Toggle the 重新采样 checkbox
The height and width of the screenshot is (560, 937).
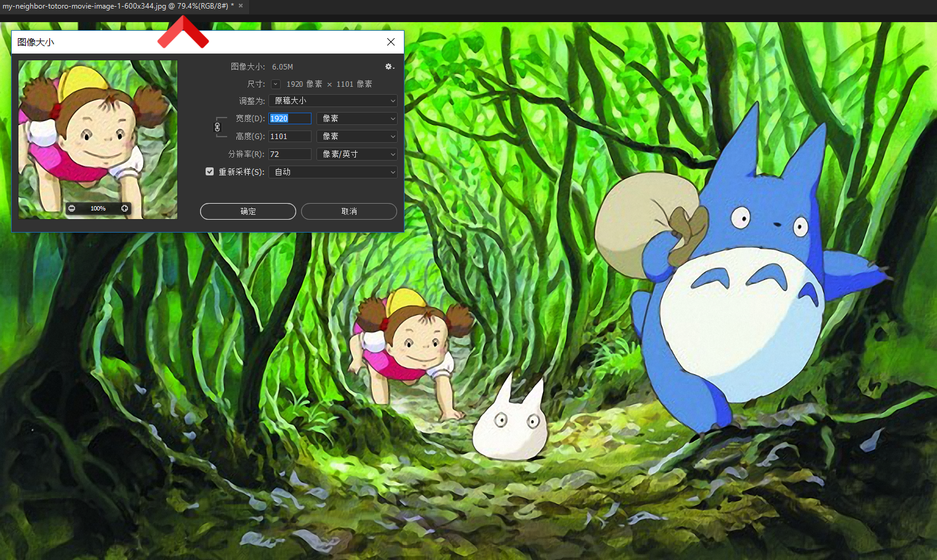point(210,172)
